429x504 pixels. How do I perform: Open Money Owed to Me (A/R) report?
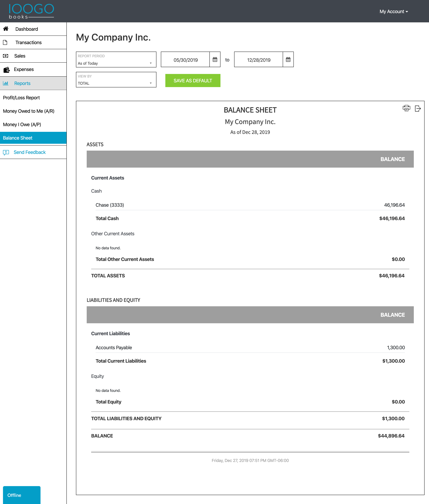click(x=29, y=111)
